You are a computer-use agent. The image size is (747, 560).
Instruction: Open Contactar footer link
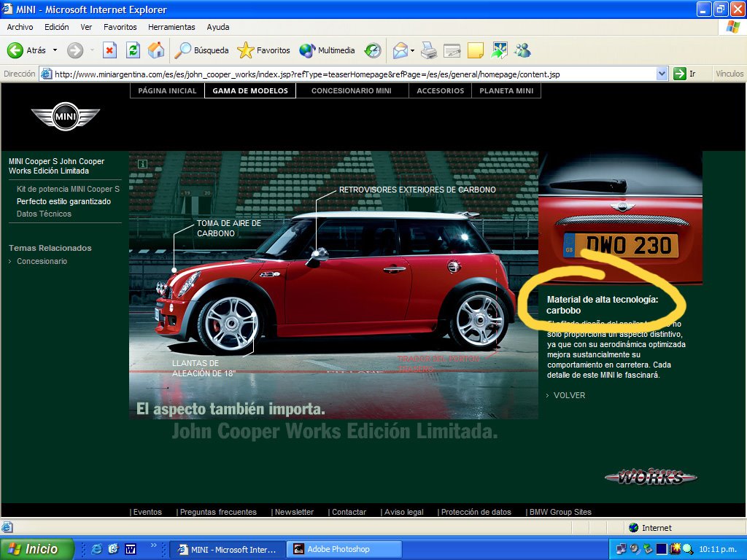click(349, 512)
